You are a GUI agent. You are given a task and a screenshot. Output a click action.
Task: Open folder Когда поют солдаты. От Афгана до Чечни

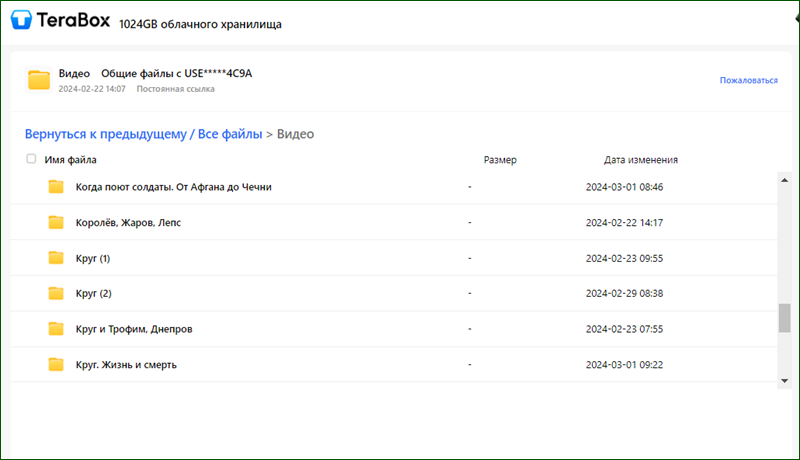pyautogui.click(x=173, y=187)
